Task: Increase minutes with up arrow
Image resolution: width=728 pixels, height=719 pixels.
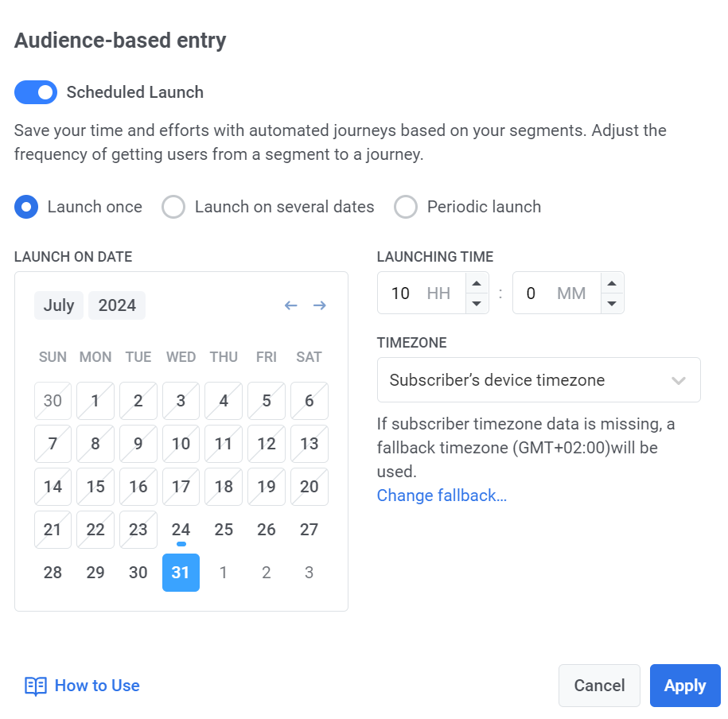Action: 612,283
